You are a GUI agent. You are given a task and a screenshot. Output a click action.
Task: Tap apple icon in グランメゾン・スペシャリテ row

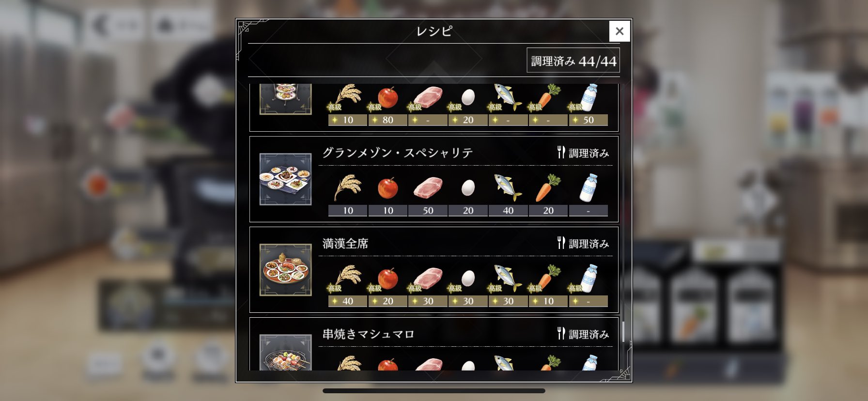pyautogui.click(x=387, y=187)
